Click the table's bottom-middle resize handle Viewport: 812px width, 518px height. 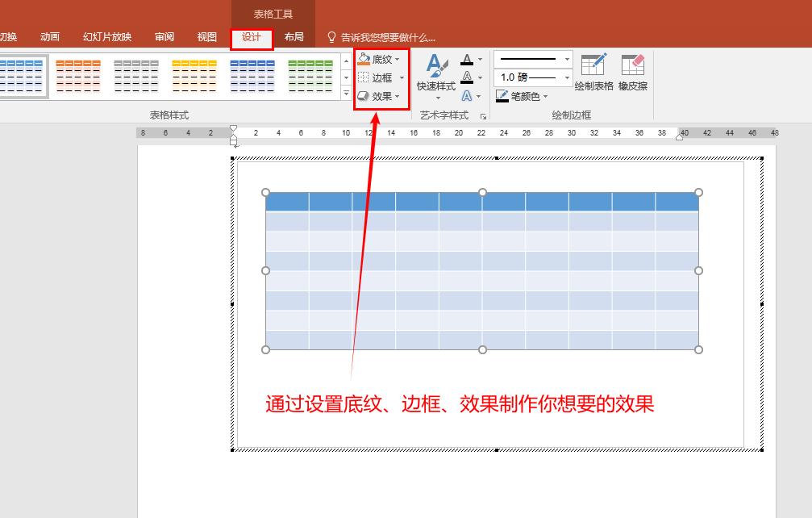coord(482,349)
